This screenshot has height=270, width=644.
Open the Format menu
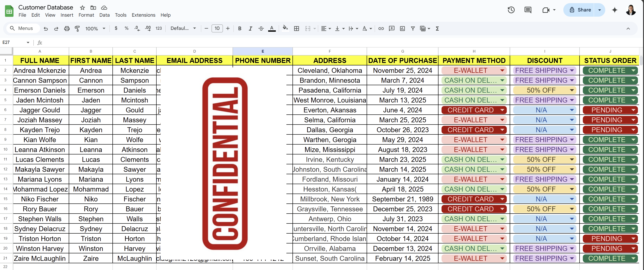86,15
